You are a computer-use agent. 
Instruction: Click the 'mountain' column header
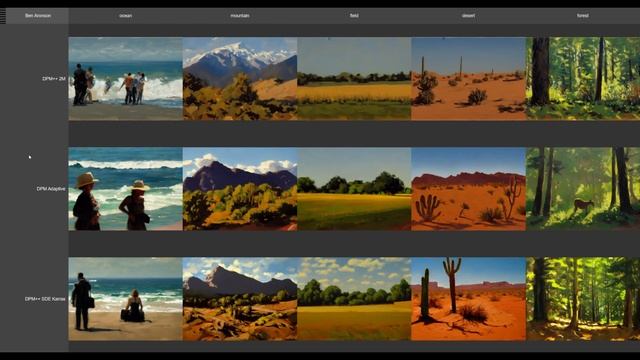click(240, 16)
